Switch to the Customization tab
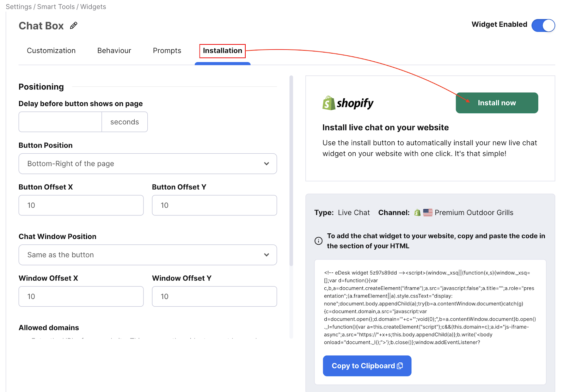 [x=51, y=50]
